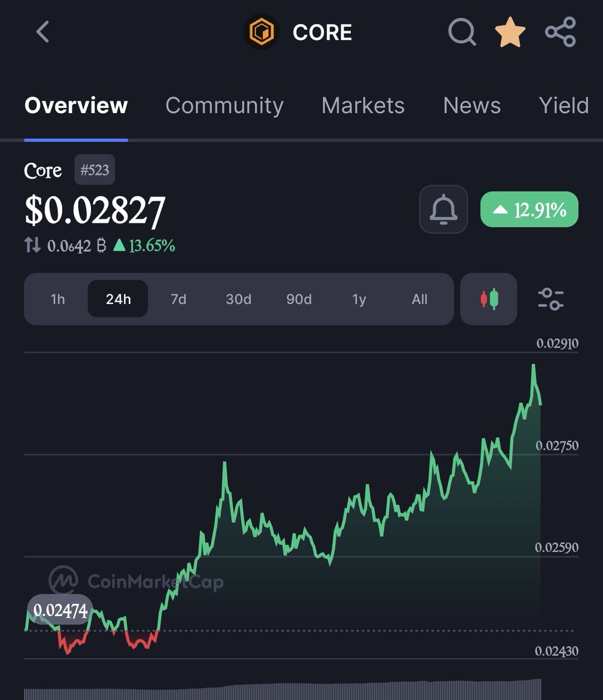This screenshot has height=700, width=603.
Task: Tap the 13.65% BTC change text
Action: pos(143,246)
